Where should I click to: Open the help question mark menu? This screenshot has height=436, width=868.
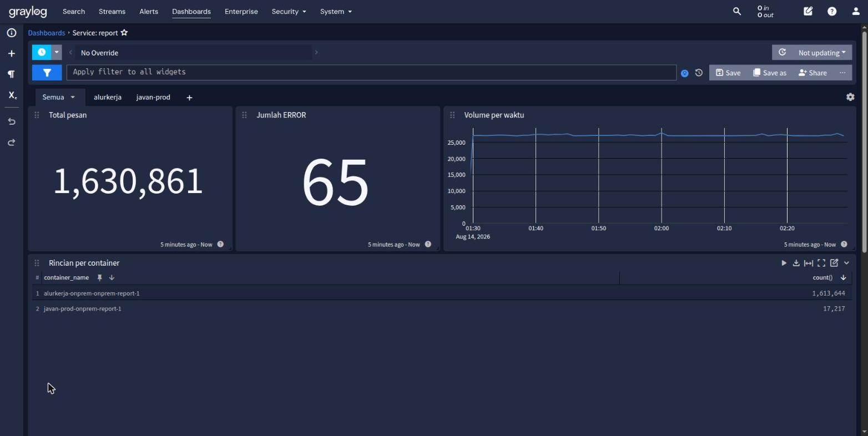tap(832, 11)
